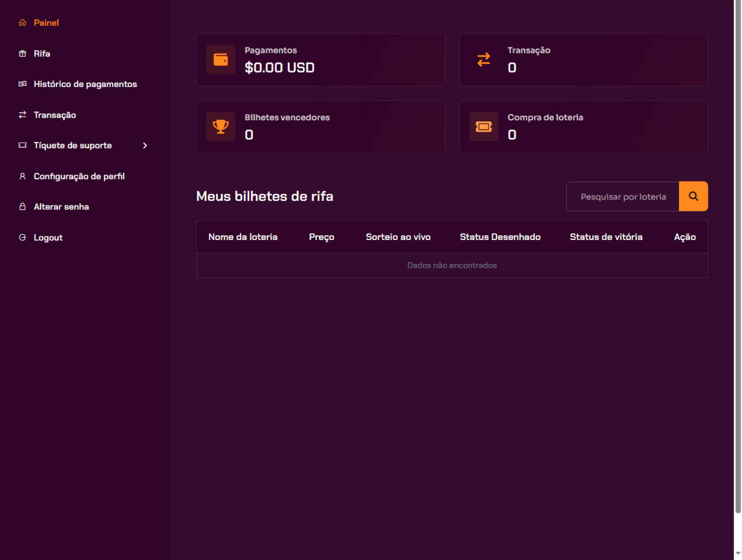
Task: Open the Tíquete de suporte submenu
Action: pyautogui.click(x=73, y=145)
